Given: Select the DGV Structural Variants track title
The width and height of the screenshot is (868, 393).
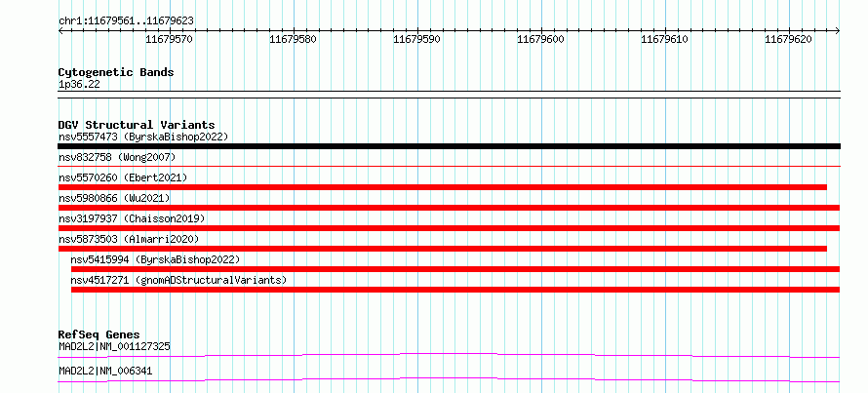Looking at the screenshot, I should 137,125.
